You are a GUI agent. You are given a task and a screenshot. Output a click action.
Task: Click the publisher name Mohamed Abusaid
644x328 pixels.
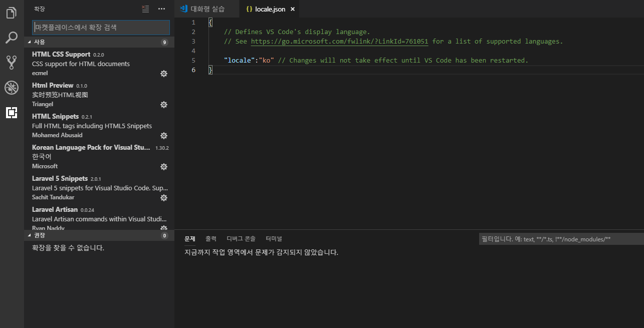[57, 135]
